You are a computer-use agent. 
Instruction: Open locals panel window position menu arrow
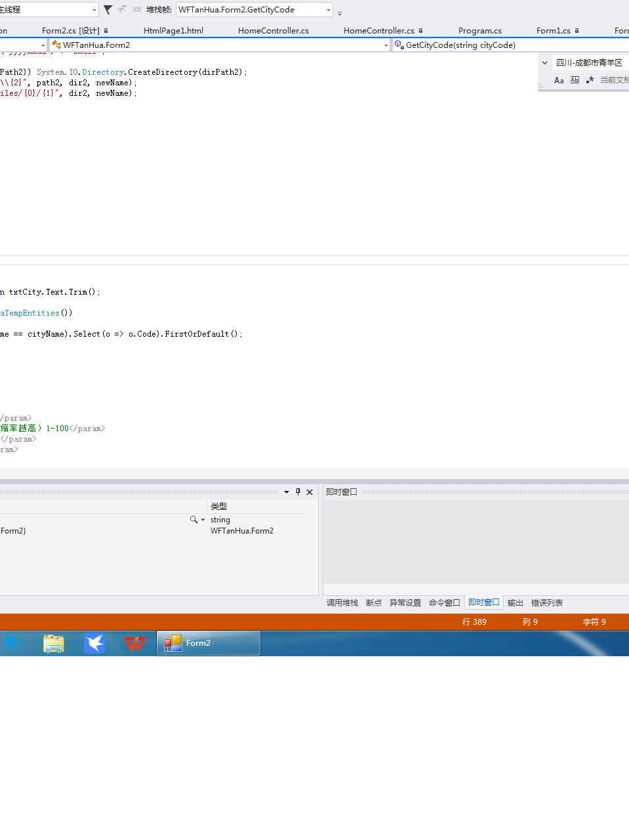[287, 492]
